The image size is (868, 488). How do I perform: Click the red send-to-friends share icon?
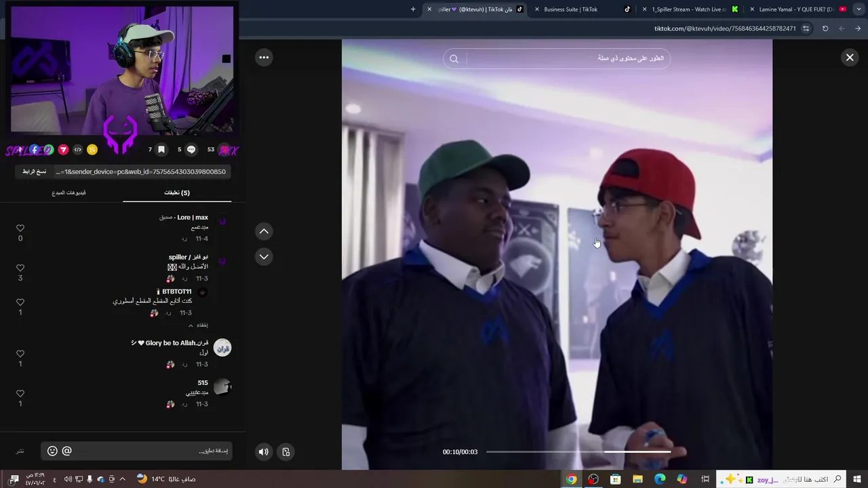(63, 150)
